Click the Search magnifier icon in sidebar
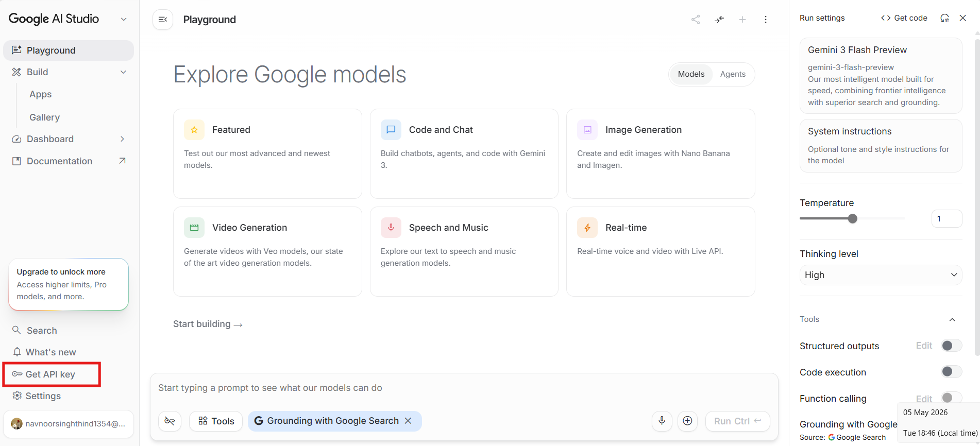Screen dimensions: 980x446 16,330
